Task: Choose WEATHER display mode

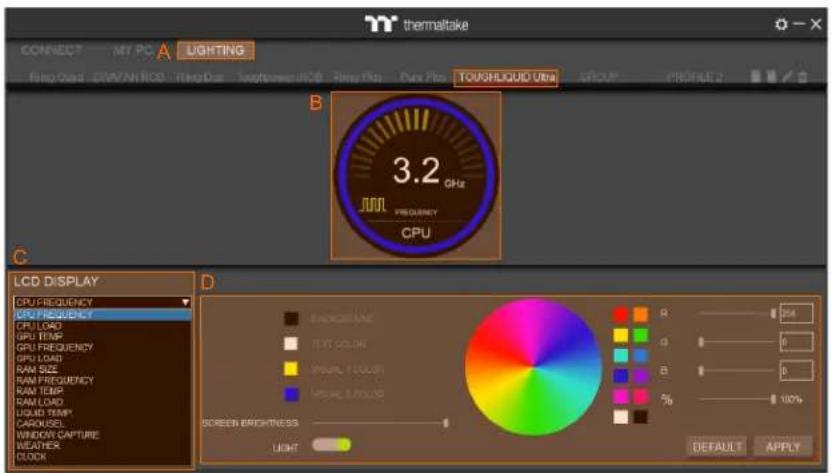Action: click(x=38, y=445)
